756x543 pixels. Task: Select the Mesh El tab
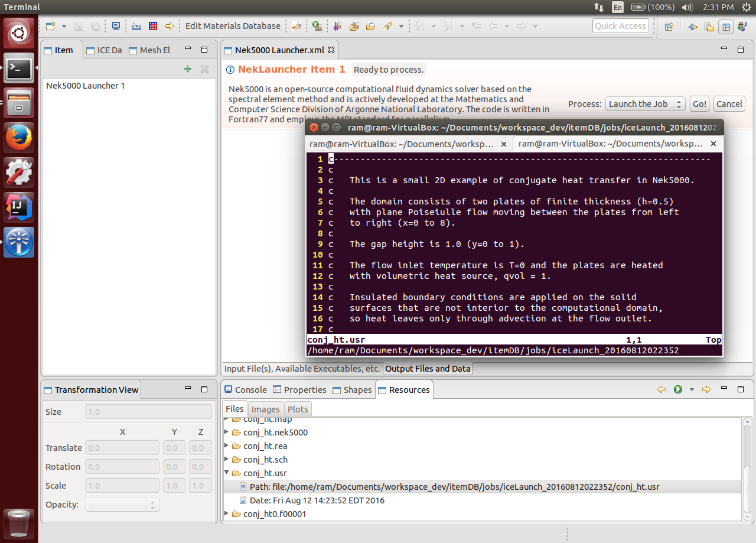pyautogui.click(x=149, y=50)
